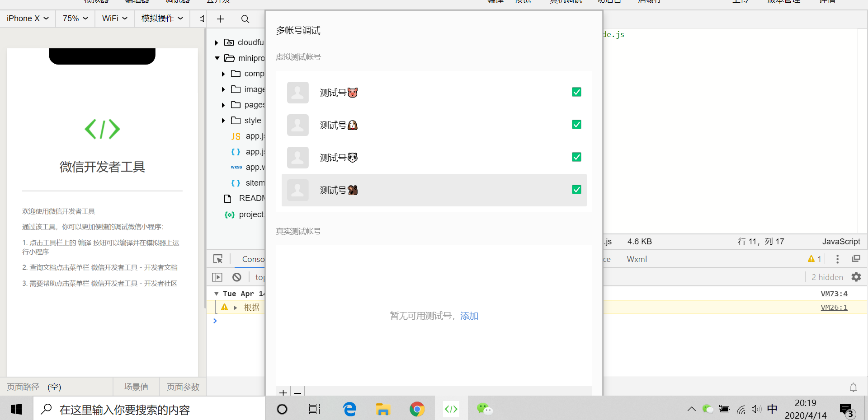
Task: Select the element inspector arrow icon
Action: [x=218, y=259]
